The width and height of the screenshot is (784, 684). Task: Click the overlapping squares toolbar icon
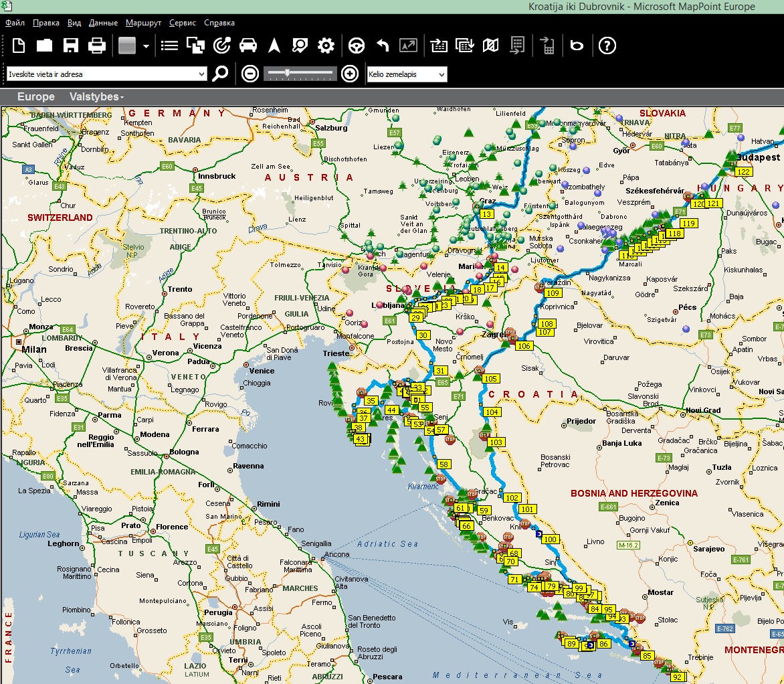coord(195,46)
